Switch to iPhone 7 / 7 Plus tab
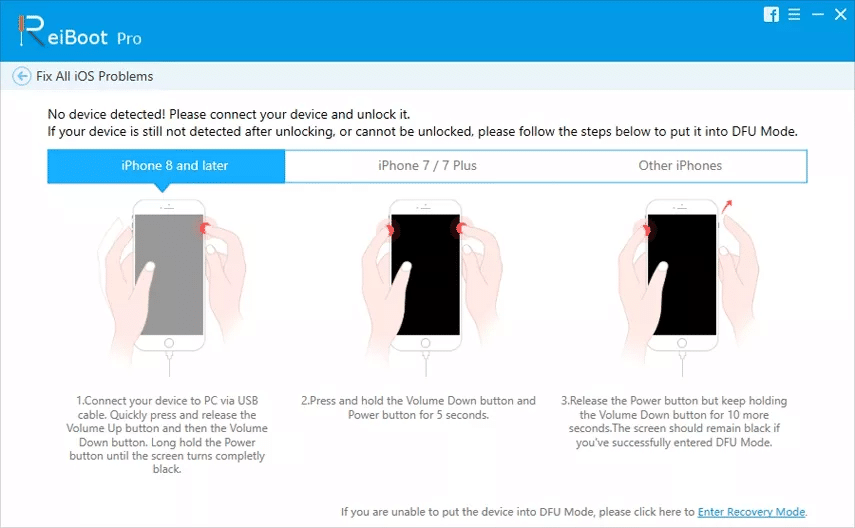The width and height of the screenshot is (855, 528). 427,166
